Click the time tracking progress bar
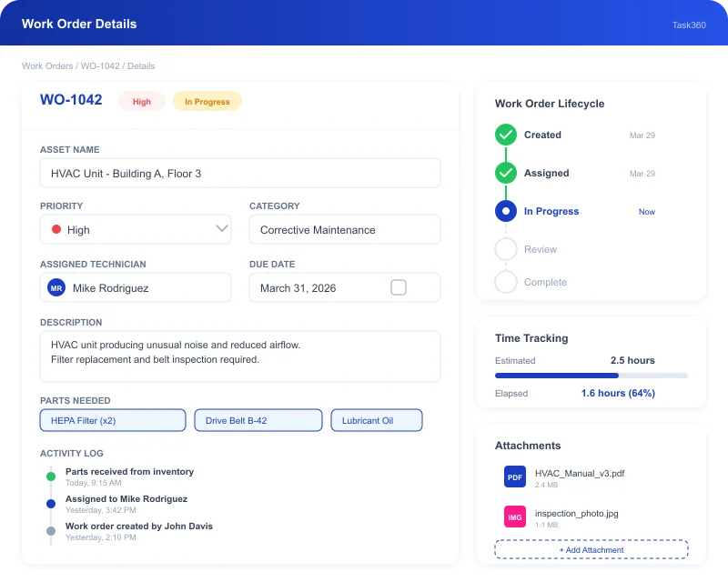Viewport: 728px width, 582px height. pyautogui.click(x=591, y=376)
